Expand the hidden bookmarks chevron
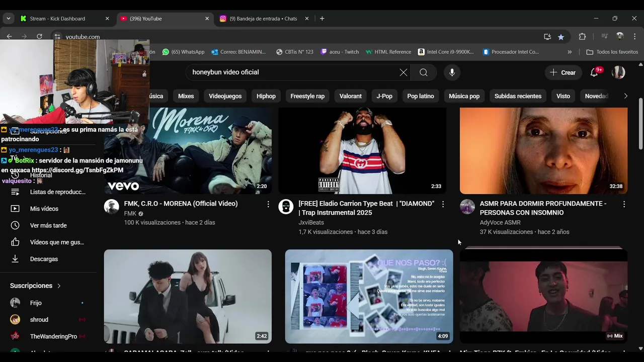The image size is (644, 362). [x=570, y=52]
